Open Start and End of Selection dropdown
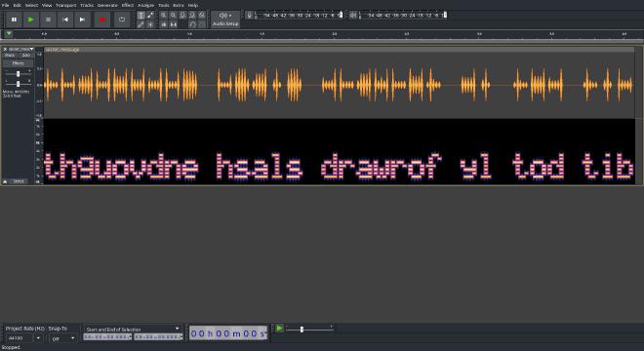 [133, 329]
